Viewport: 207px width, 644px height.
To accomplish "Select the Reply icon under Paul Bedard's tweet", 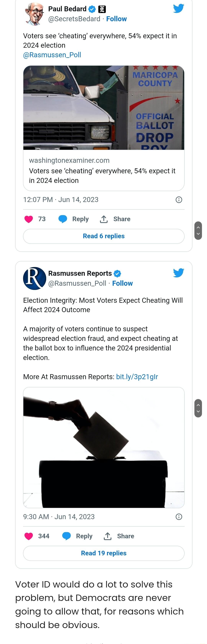I will pyautogui.click(x=63, y=219).
